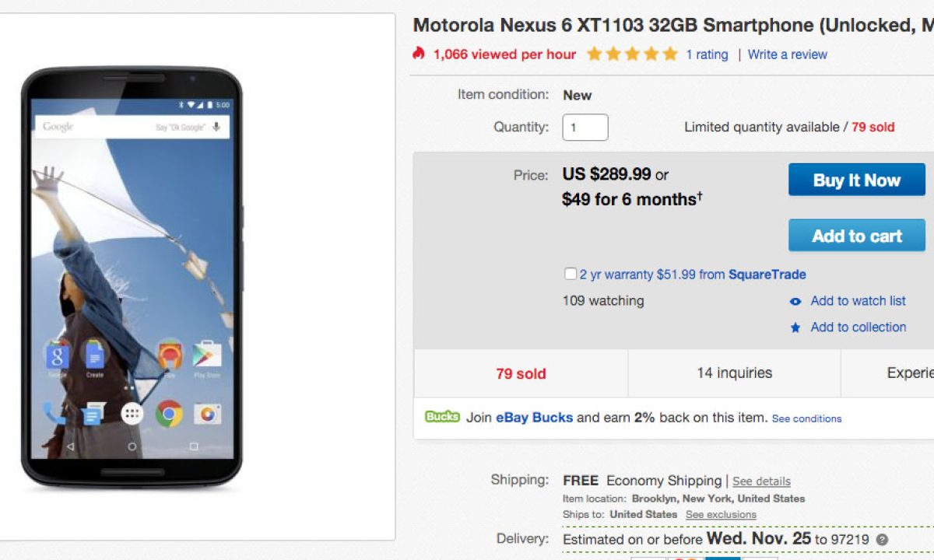
Task: Click the star icon beside Add to collection
Action: [795, 328]
